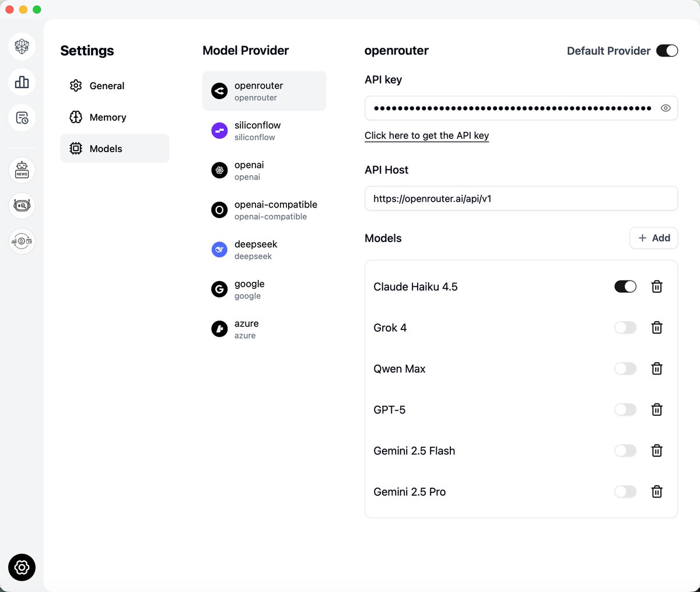Screen dimensions: 700x592
Task: Open the bar chart sidebar icon
Action: (22, 82)
